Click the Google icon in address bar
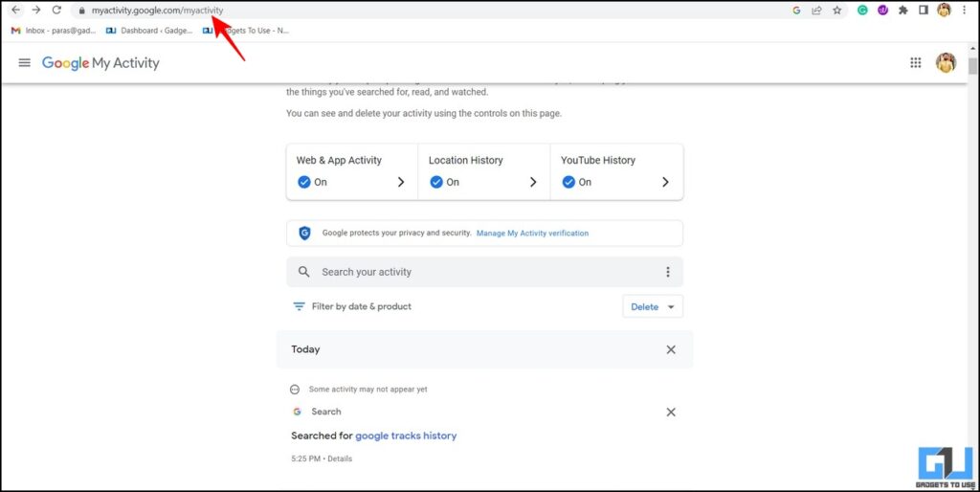980x492 pixels. click(x=796, y=10)
